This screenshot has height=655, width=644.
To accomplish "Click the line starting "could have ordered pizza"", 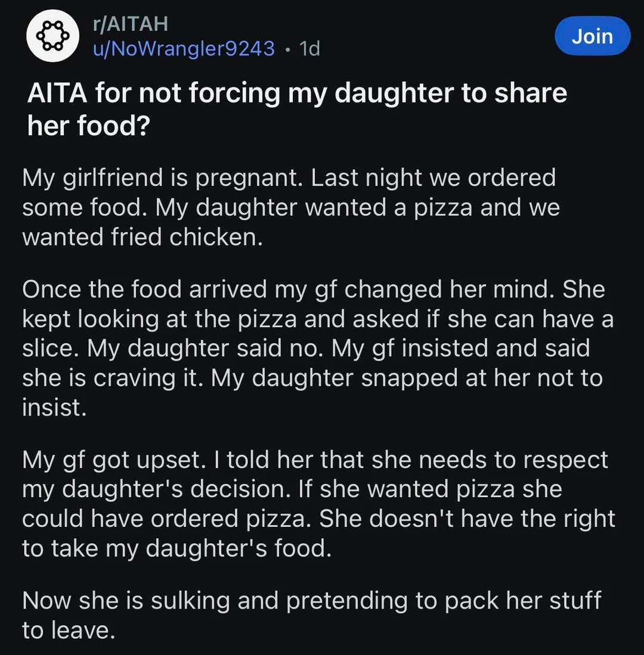I will click(x=318, y=519).
